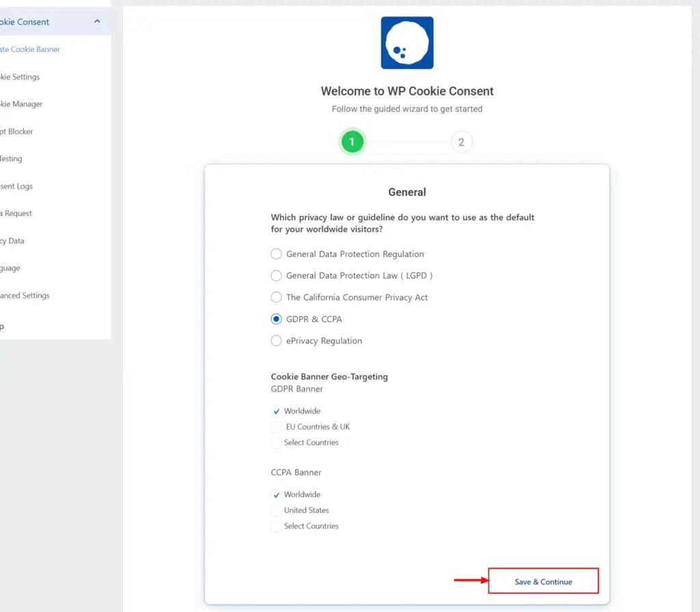700x612 pixels.
Task: Select the GDPR & CCPA radio option
Action: (276, 319)
